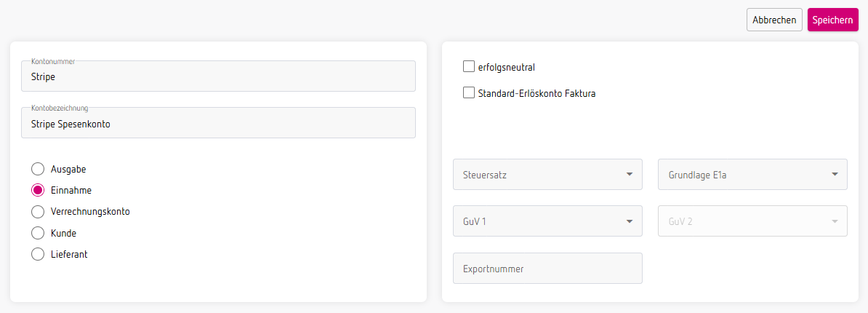Select the Ausgabe radio button

(x=38, y=169)
